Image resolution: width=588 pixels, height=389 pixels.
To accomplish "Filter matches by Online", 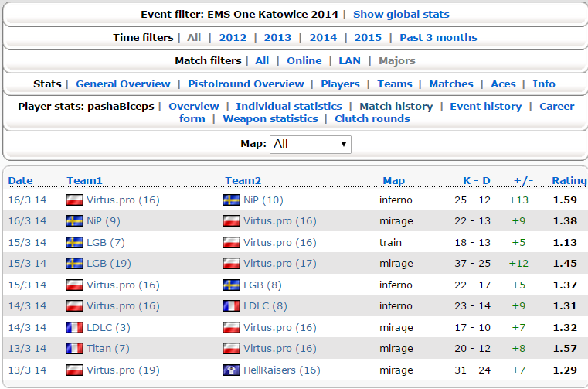I will (304, 61).
